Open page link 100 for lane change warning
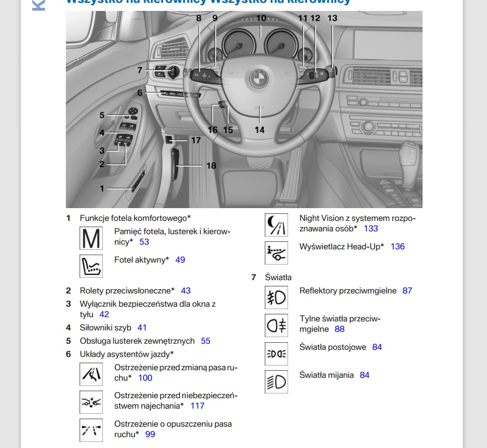The image size is (487, 448). pyautogui.click(x=145, y=378)
